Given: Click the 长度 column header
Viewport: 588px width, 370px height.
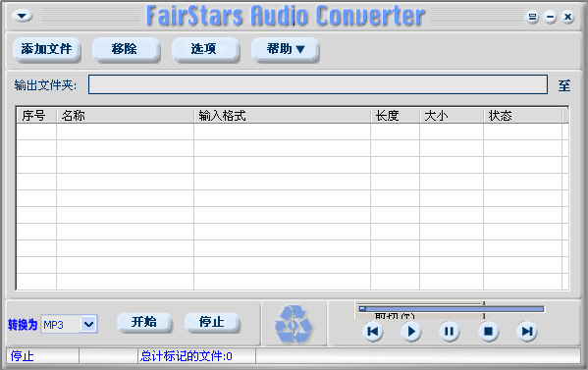Looking at the screenshot, I should pyautogui.click(x=395, y=116).
